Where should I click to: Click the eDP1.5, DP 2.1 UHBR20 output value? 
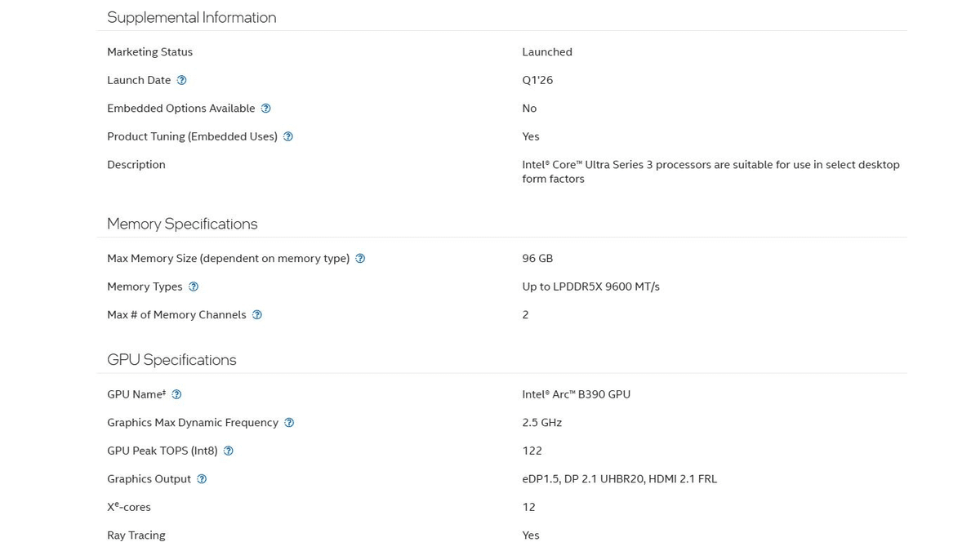tap(619, 479)
